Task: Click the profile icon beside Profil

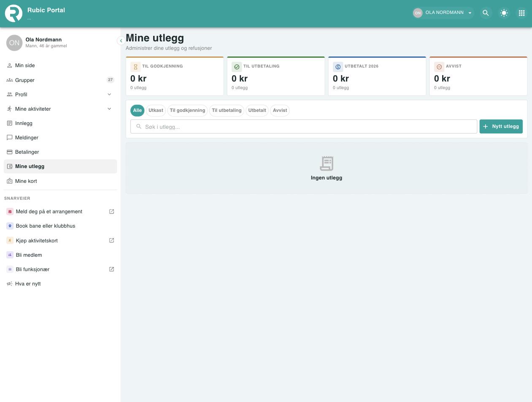Action: (10, 95)
